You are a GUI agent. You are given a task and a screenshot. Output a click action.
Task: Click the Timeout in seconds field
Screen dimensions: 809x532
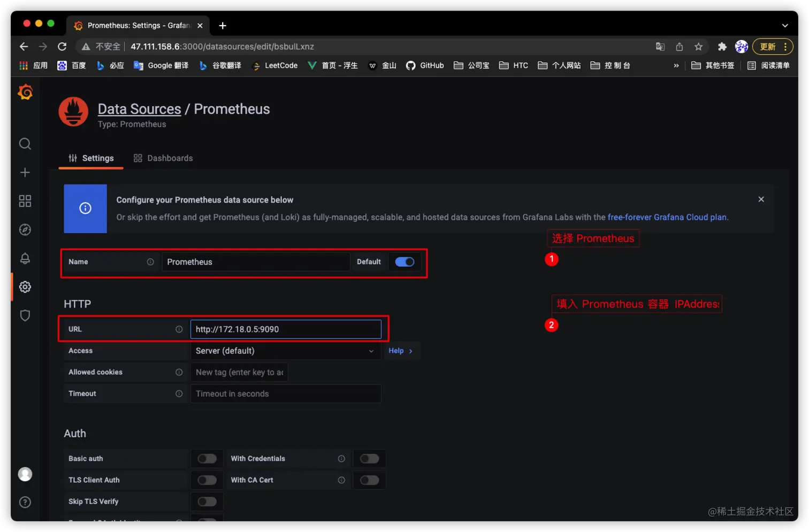(286, 394)
